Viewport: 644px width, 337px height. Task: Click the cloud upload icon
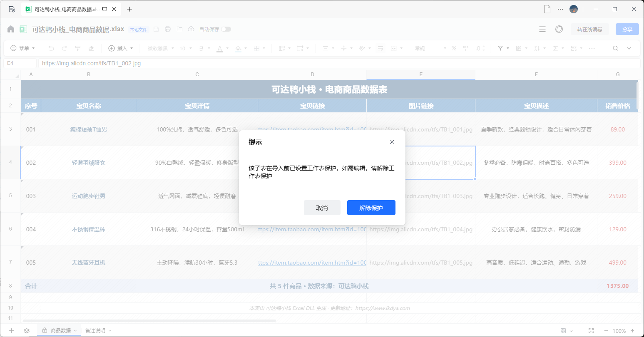click(x=191, y=29)
